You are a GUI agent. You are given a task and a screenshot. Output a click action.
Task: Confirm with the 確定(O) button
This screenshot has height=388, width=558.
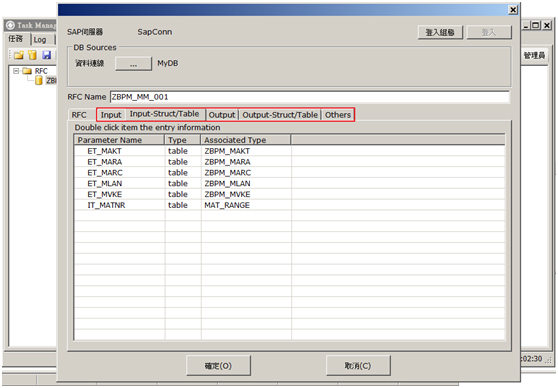pos(218,366)
